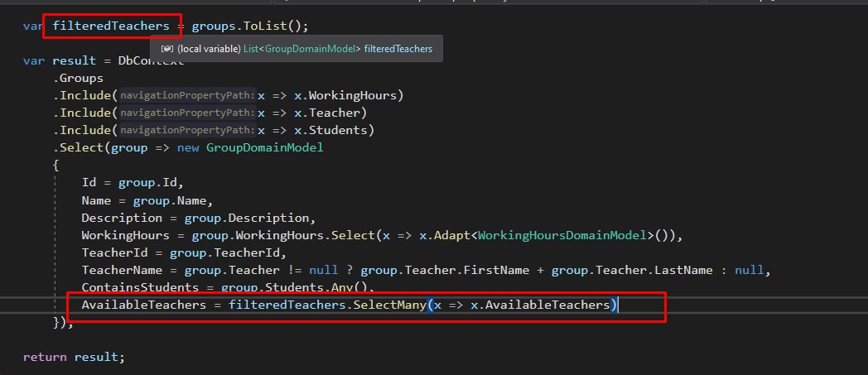The image size is (868, 375).
Task: Click the Any() call on group.Students
Action: pos(349,287)
